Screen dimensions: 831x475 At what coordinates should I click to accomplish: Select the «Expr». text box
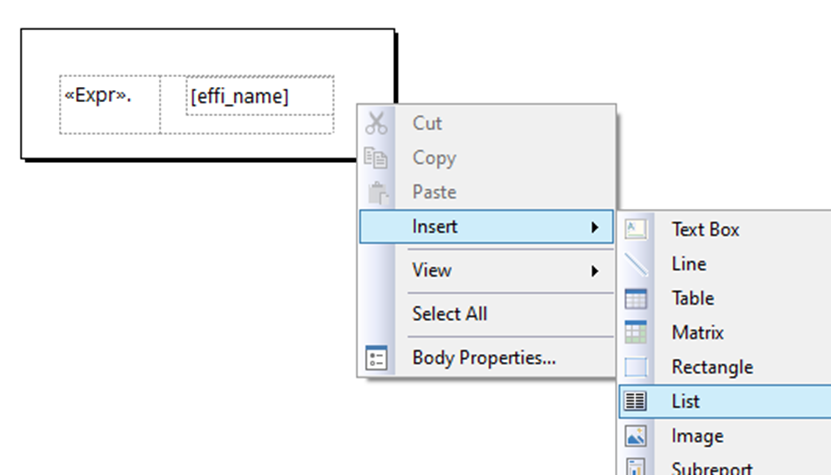110,104
